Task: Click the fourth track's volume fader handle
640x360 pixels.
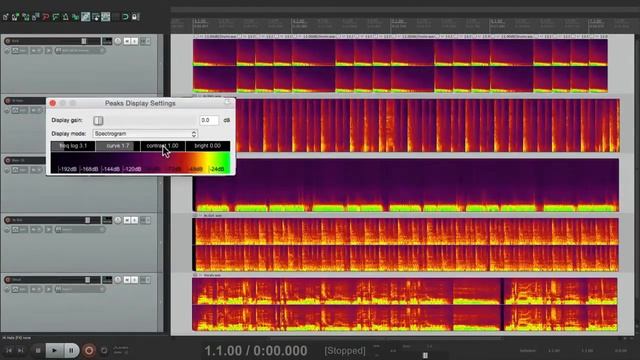Action: coord(87,220)
